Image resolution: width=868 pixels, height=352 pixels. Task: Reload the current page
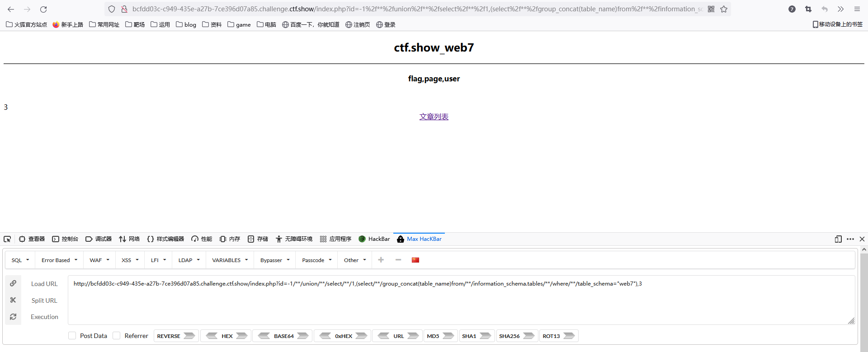(43, 9)
